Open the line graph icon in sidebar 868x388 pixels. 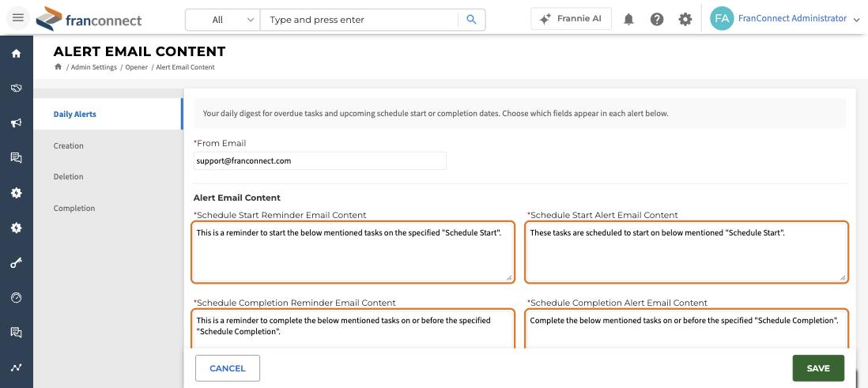click(16, 367)
